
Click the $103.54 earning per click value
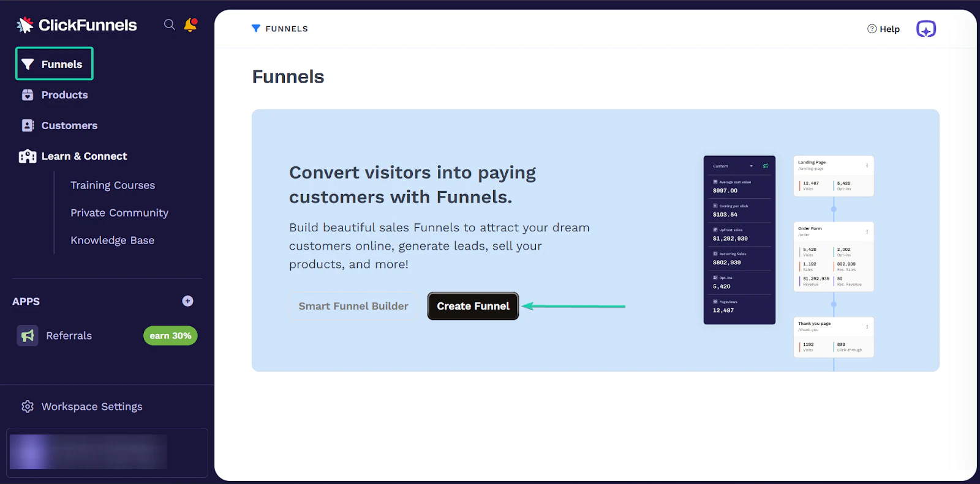725,215
